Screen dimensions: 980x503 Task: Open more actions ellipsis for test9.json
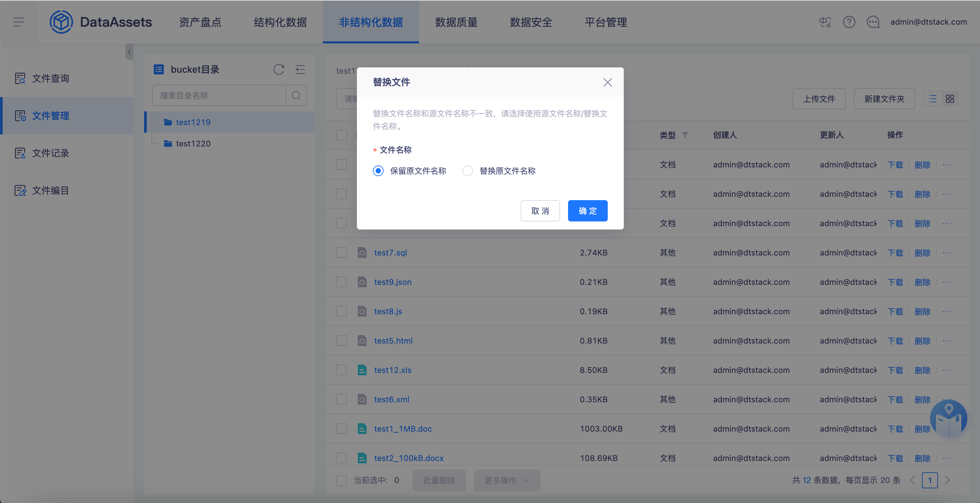point(947,282)
